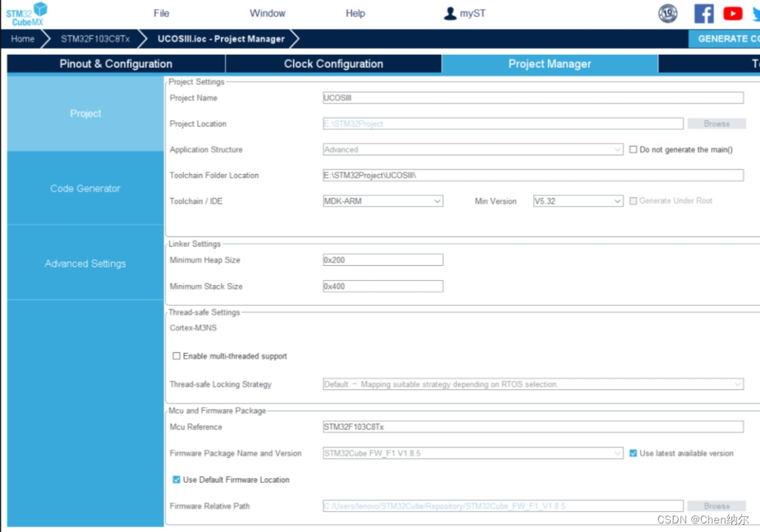Screen dimensions: 760x532
Task: Click the myST user profile icon
Action: pyautogui.click(x=450, y=14)
